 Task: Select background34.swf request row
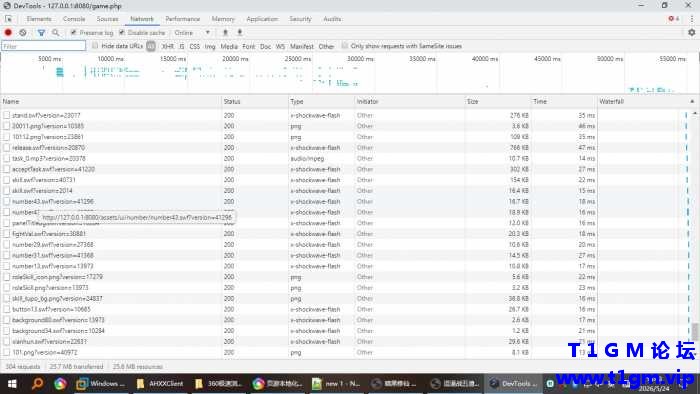coord(346,331)
